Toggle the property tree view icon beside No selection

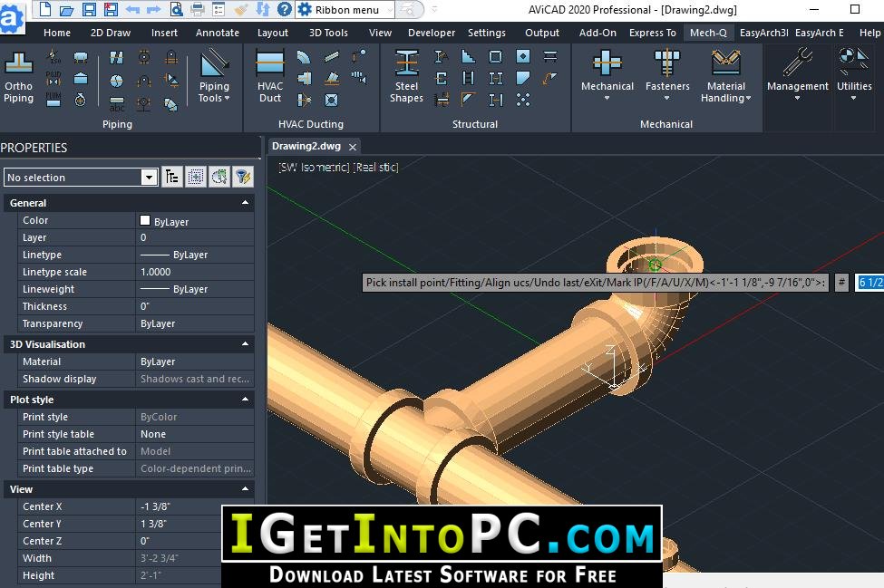point(171,177)
